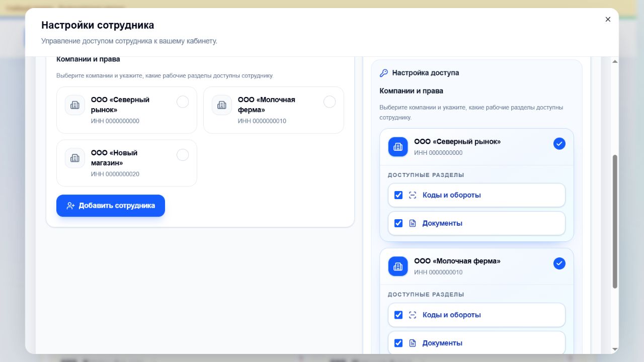
Task: Select left «Северный рынок» company radio circle
Action: point(183,102)
